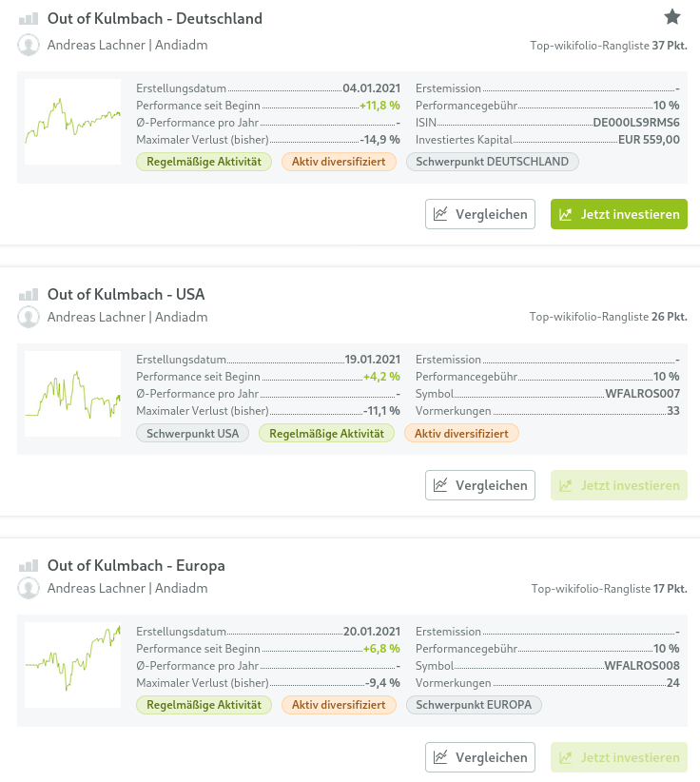The width and height of the screenshot is (700, 782).
Task: Open performance chart thumbnail of USA wikifolio
Action: [x=72, y=394]
